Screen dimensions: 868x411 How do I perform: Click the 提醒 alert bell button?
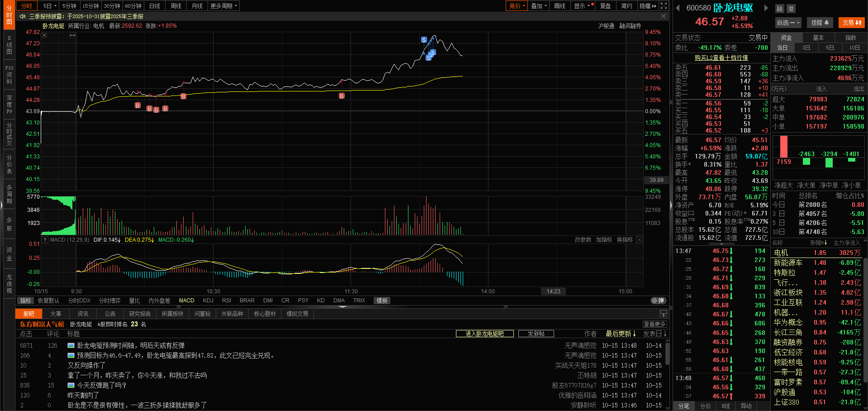click(x=820, y=23)
